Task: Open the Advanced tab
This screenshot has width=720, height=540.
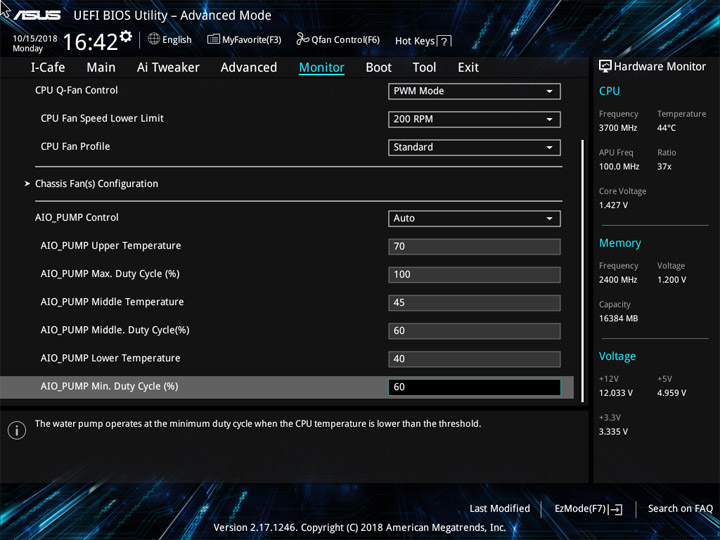Action: 249,68
